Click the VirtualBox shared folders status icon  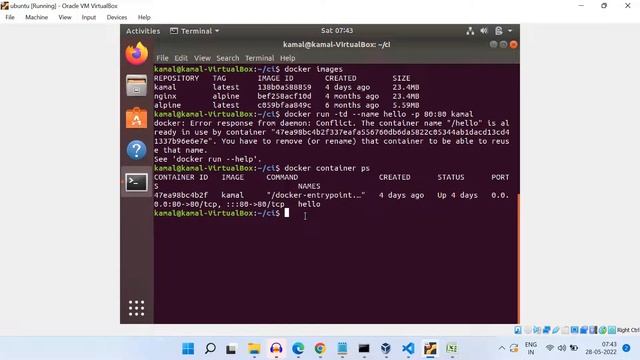point(565,330)
